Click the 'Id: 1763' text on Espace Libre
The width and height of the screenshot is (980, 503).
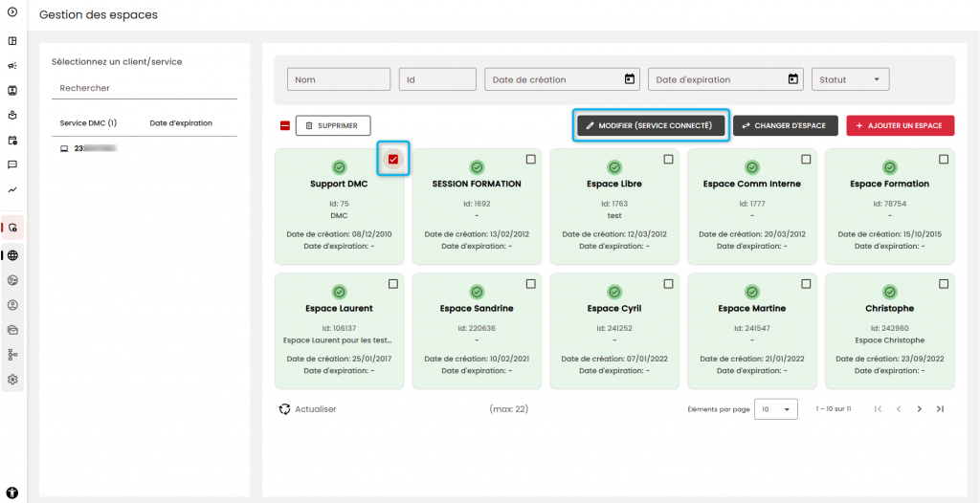tap(614, 204)
